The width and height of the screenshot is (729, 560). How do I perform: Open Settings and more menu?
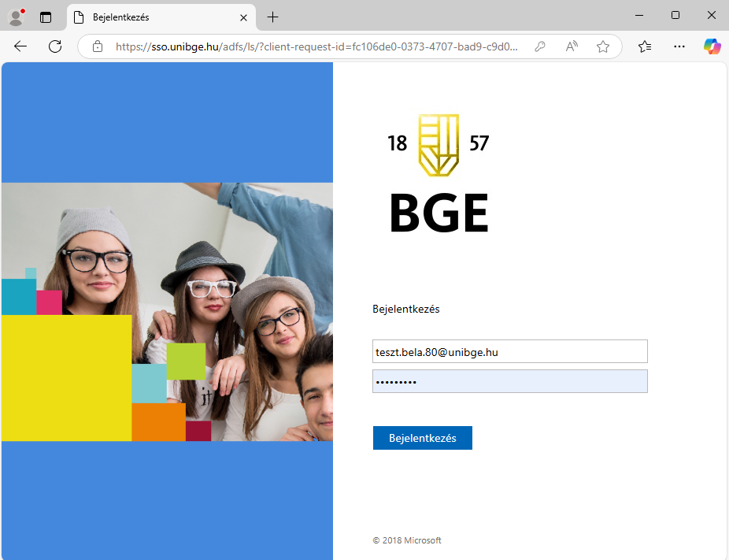[x=679, y=46]
